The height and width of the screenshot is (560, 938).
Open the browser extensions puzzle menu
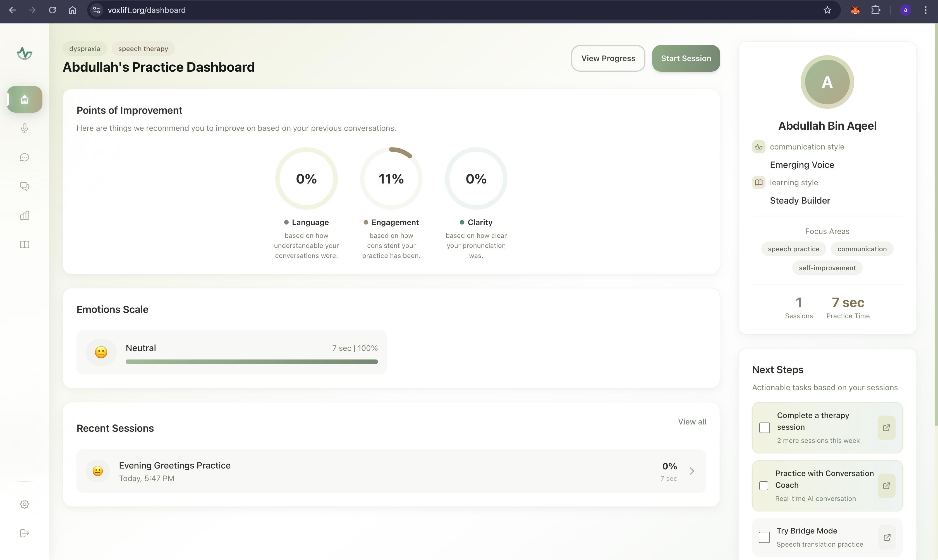pos(875,10)
